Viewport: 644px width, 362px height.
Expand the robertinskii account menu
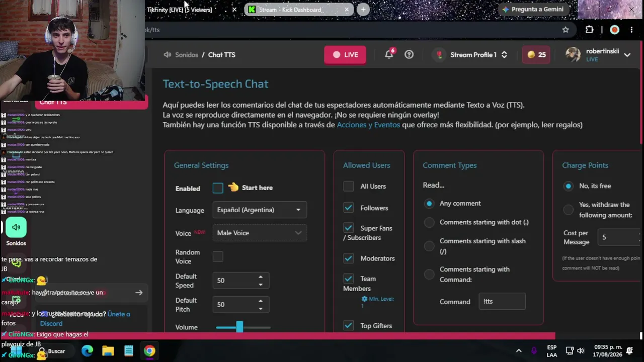(x=627, y=55)
